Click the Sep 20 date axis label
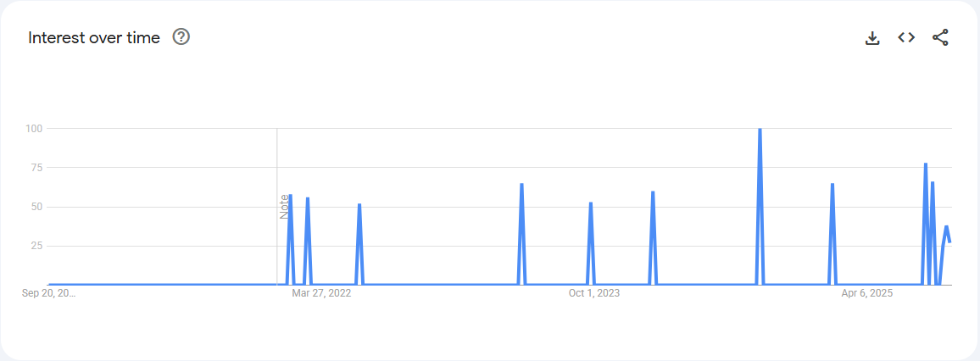The height and width of the screenshot is (361, 980). pyautogui.click(x=49, y=294)
